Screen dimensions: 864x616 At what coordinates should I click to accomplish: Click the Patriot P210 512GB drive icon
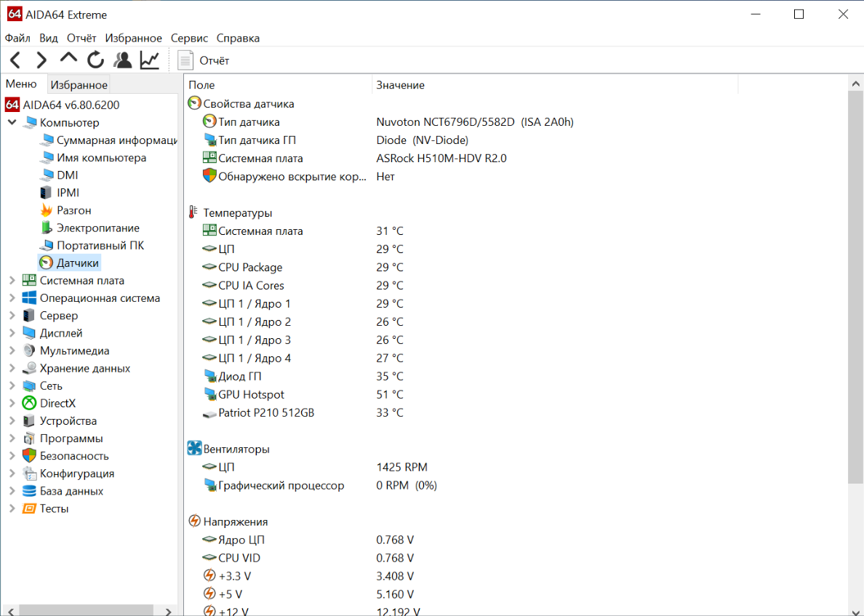click(x=209, y=413)
